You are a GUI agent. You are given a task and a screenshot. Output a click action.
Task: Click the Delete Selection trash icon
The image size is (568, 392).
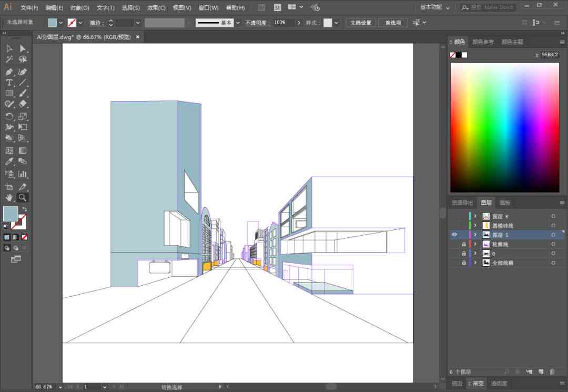552,371
